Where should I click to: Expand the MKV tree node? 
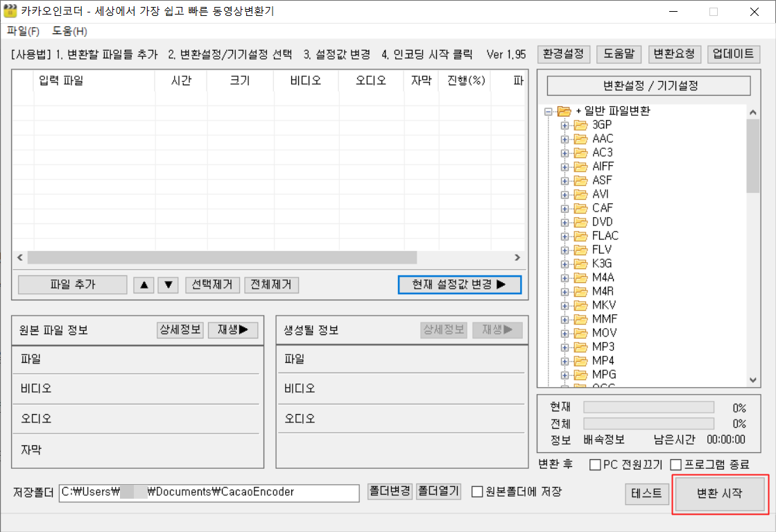tap(564, 305)
